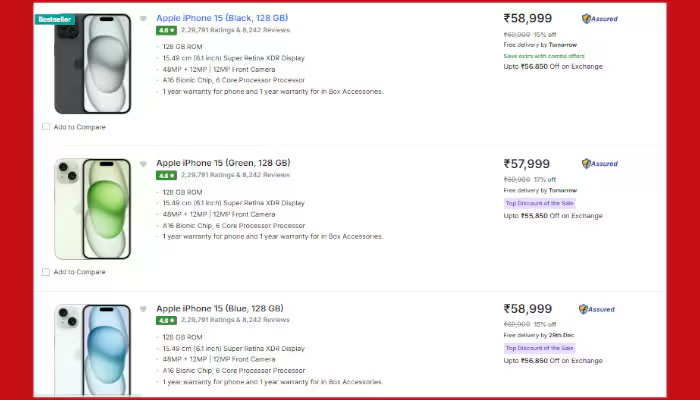
Task: Click 'Save extra with combo offers' link
Action: click(x=544, y=56)
